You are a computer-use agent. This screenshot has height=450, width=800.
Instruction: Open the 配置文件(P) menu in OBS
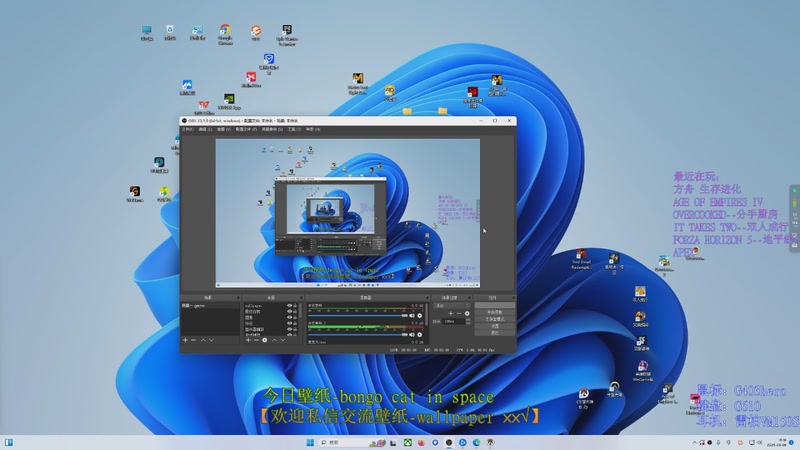tap(246, 129)
